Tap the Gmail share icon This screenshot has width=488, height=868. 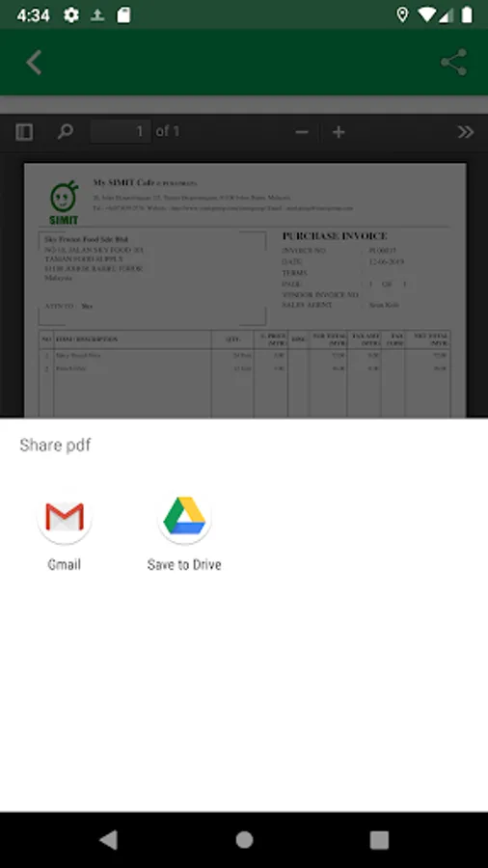tap(65, 517)
